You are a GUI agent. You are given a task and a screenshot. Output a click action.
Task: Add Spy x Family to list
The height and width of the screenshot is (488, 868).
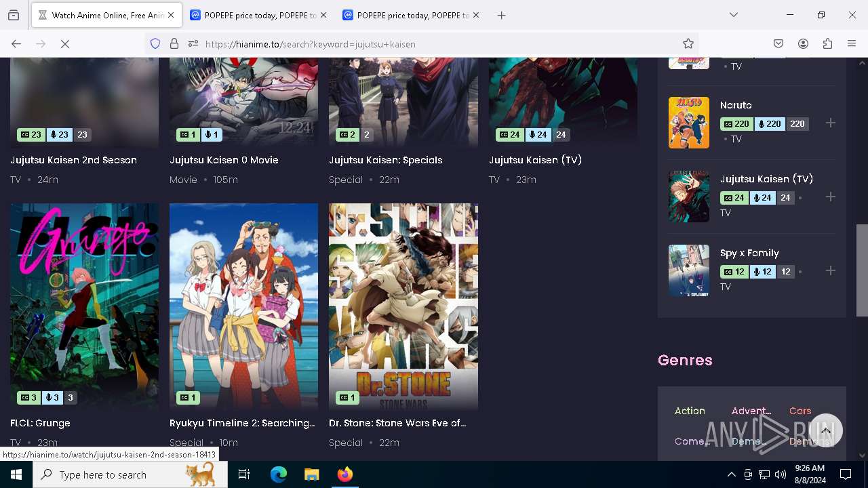coord(831,271)
